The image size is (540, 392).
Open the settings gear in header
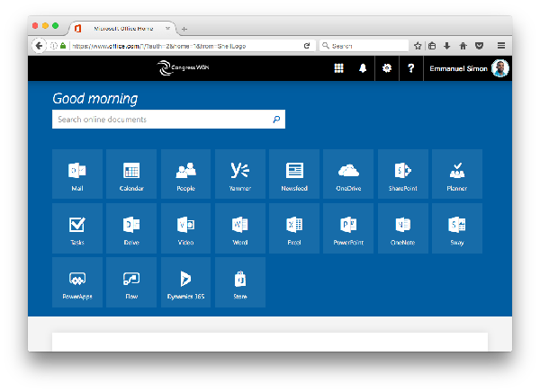387,68
